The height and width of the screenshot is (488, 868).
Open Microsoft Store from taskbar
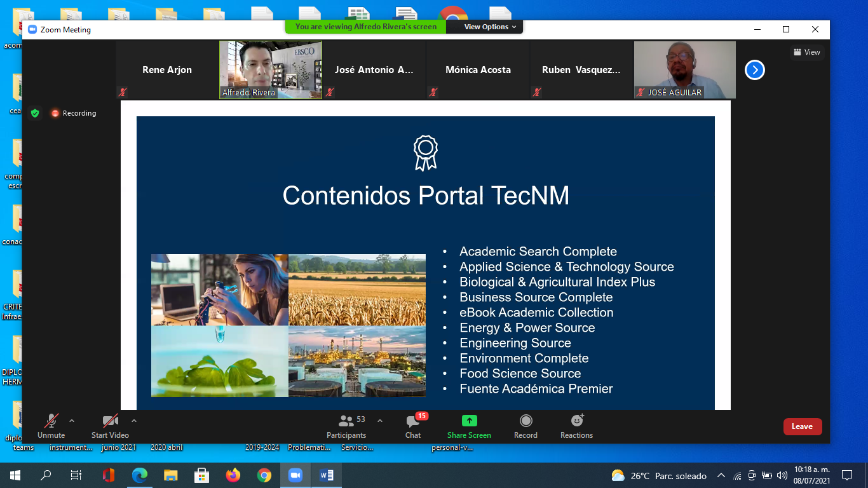click(202, 475)
